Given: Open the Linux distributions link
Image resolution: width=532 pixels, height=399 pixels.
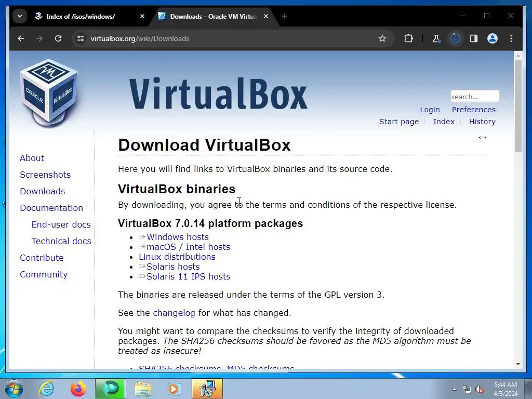Looking at the screenshot, I should coord(177,257).
